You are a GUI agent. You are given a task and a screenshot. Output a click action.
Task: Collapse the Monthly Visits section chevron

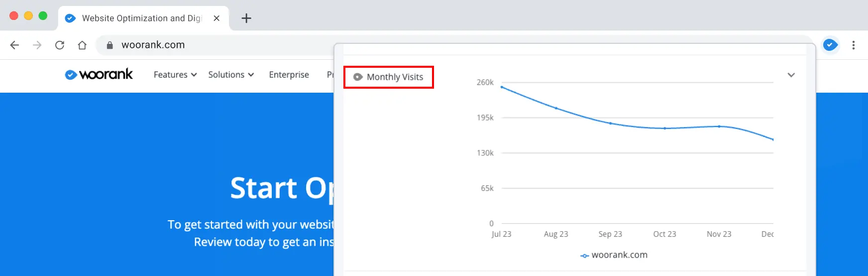[x=791, y=75]
